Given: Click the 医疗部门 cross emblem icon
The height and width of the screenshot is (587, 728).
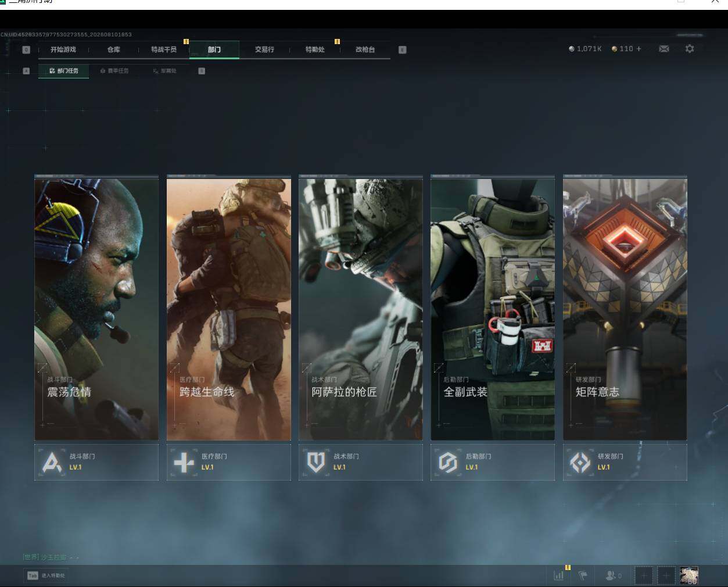Looking at the screenshot, I should pos(184,463).
